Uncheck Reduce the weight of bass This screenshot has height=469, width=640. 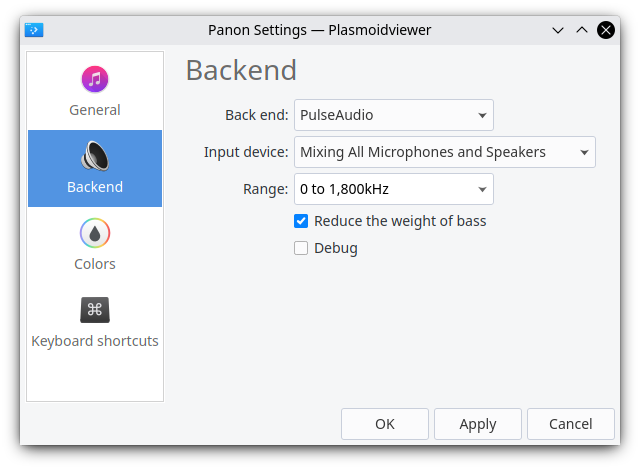coord(301,221)
